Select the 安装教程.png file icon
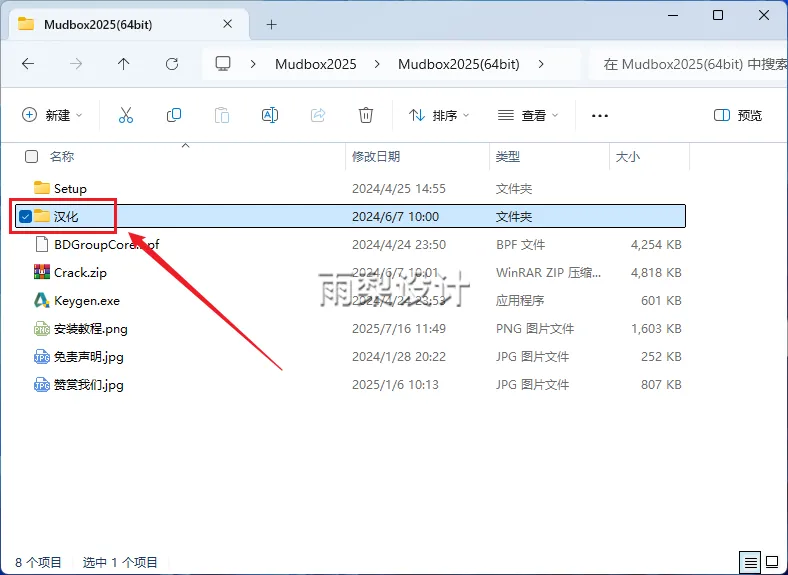This screenshot has height=575, width=788. coord(42,328)
